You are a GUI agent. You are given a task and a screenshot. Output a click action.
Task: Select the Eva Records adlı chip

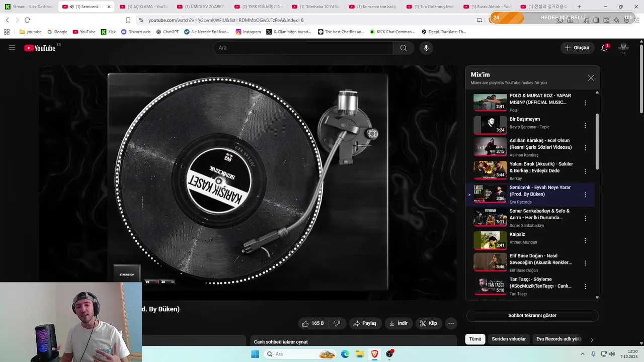(x=558, y=339)
